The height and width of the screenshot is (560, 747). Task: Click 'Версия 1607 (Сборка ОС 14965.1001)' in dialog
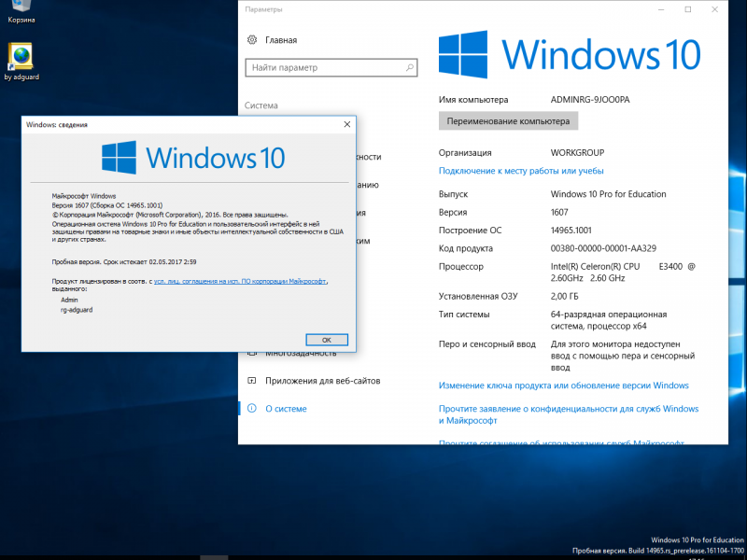pyautogui.click(x=107, y=205)
